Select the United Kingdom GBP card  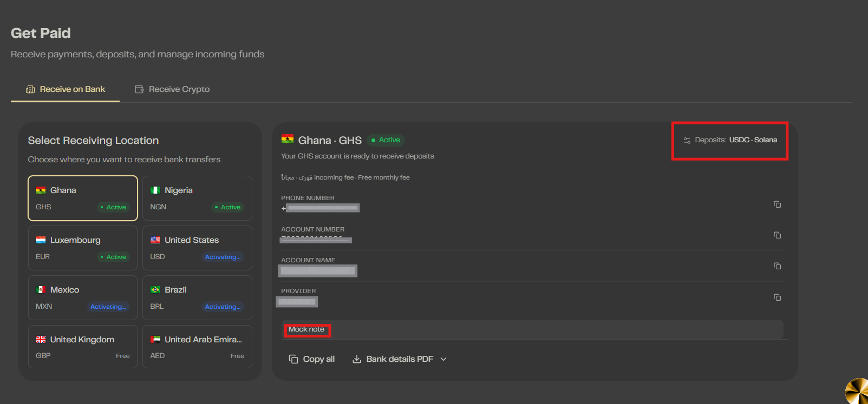pyautogui.click(x=83, y=347)
